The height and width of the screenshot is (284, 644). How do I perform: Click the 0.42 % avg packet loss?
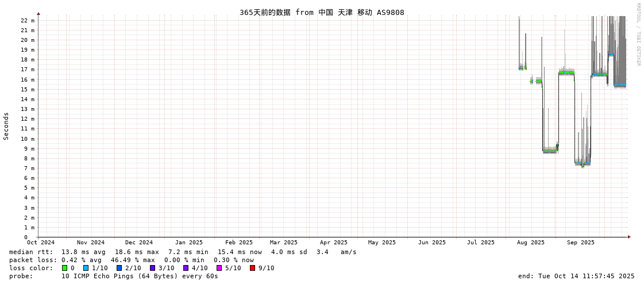pyautogui.click(x=83, y=260)
